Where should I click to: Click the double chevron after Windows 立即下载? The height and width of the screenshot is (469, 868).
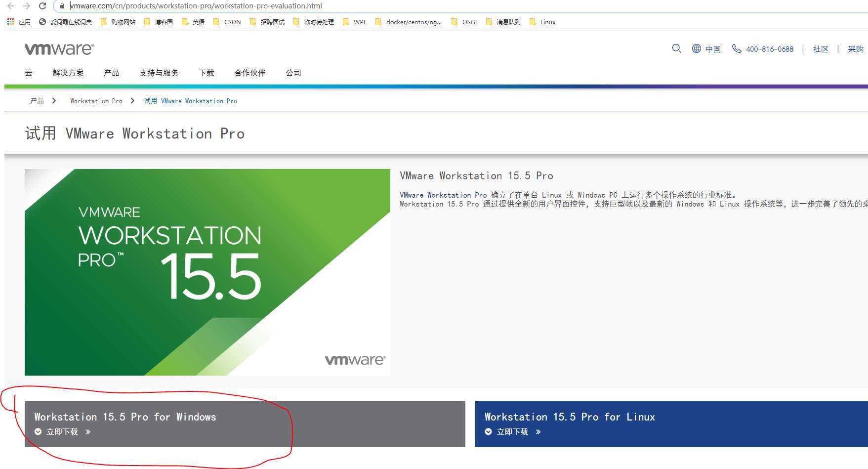point(88,432)
